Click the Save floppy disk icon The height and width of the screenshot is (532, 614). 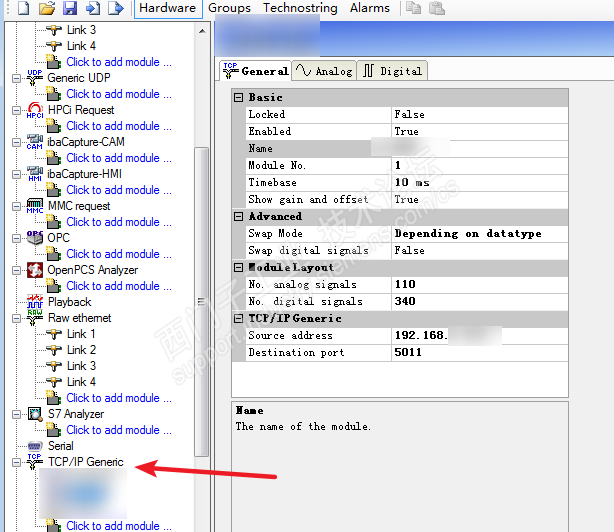coord(70,8)
